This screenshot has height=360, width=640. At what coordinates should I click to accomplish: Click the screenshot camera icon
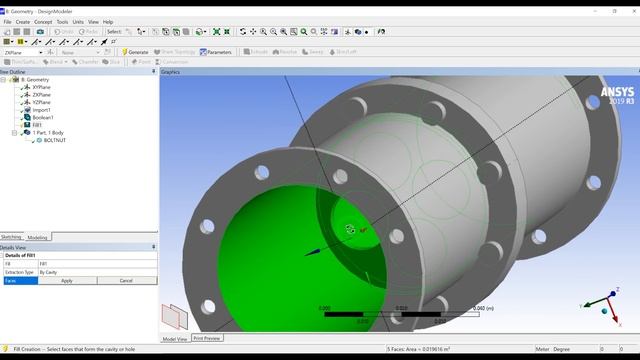coord(40,32)
